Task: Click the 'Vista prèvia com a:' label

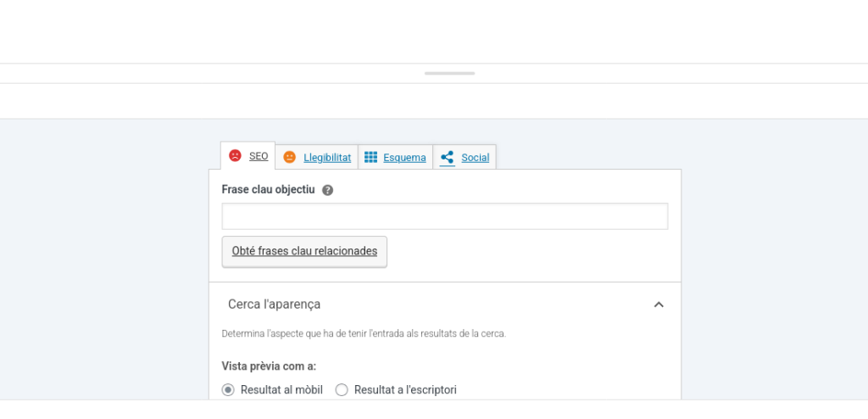Action: click(x=269, y=366)
